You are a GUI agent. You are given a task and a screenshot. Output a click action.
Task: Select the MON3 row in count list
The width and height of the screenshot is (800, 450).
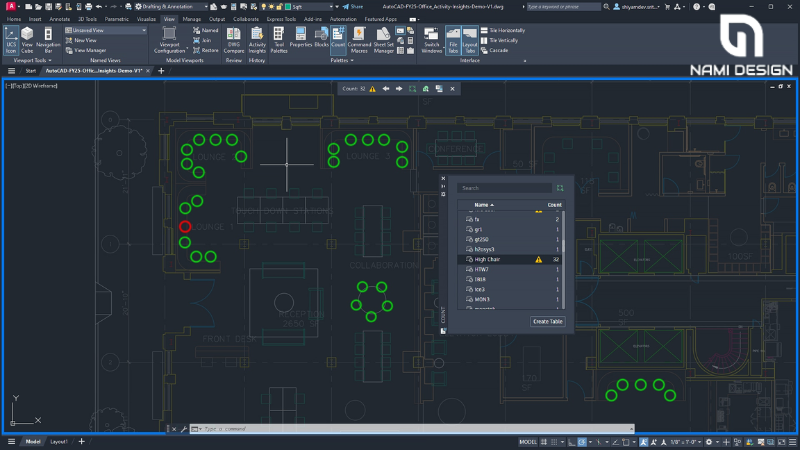coord(510,299)
